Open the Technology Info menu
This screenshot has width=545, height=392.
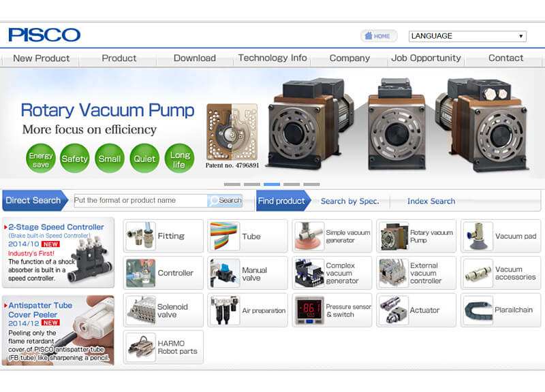coord(272,58)
